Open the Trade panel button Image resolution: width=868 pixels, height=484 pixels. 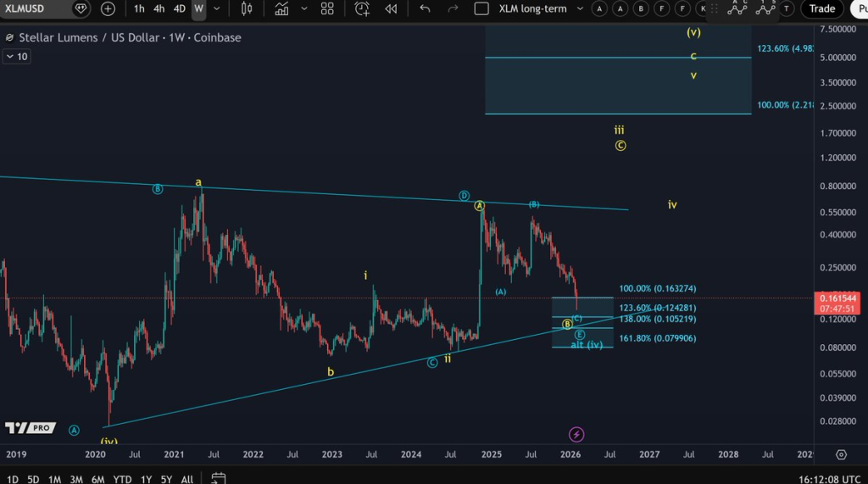click(x=822, y=8)
